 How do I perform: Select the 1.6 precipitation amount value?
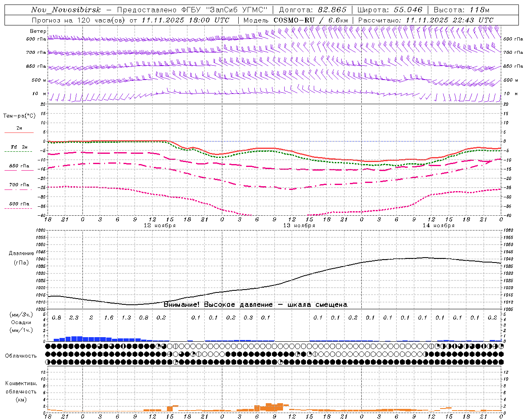[x=109, y=317]
